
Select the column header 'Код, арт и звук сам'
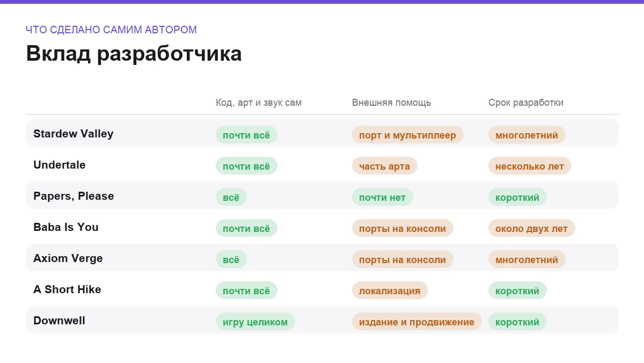coord(259,103)
